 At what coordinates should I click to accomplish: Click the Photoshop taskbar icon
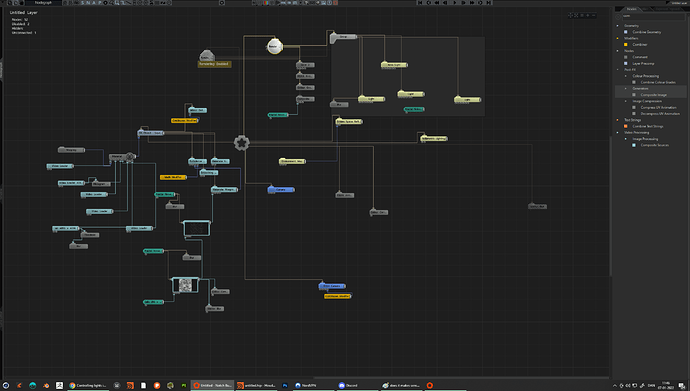coord(285,385)
